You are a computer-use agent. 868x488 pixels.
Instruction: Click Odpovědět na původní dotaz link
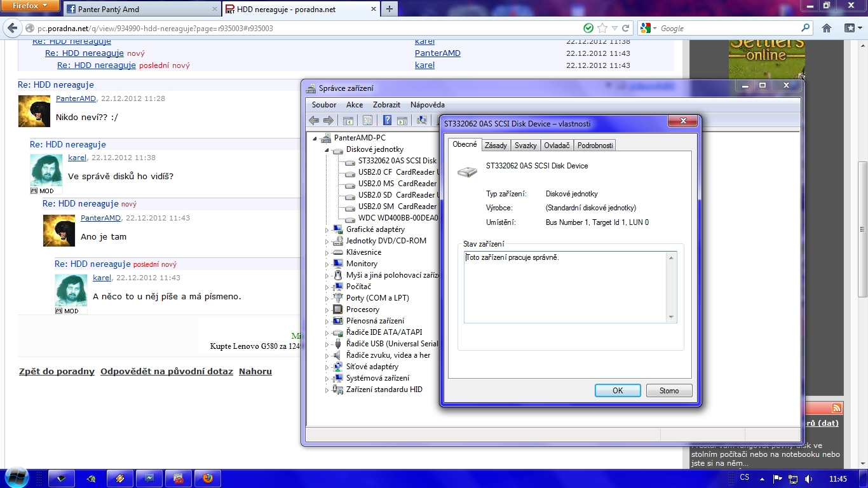(166, 372)
